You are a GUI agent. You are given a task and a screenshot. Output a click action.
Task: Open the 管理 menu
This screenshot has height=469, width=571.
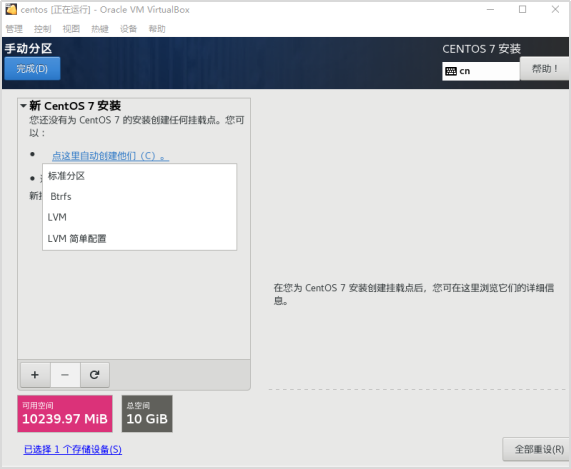(14, 29)
